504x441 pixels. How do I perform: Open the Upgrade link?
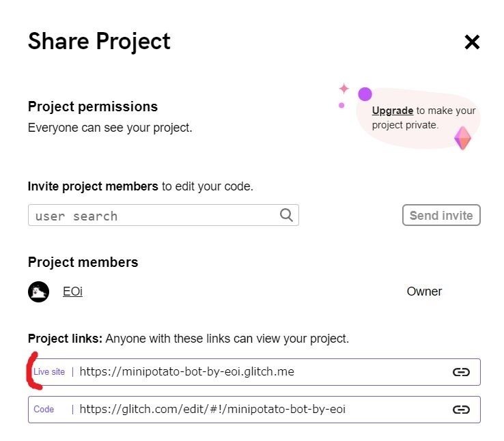pyautogui.click(x=393, y=111)
